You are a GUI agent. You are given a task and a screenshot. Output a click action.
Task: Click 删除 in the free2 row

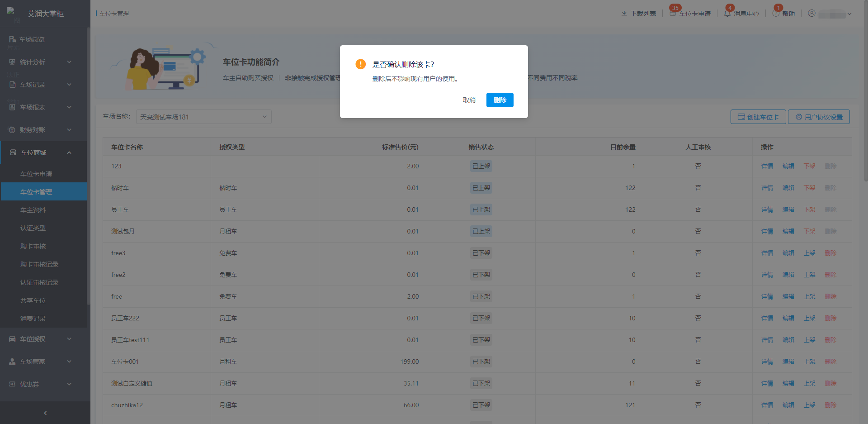pyautogui.click(x=831, y=275)
